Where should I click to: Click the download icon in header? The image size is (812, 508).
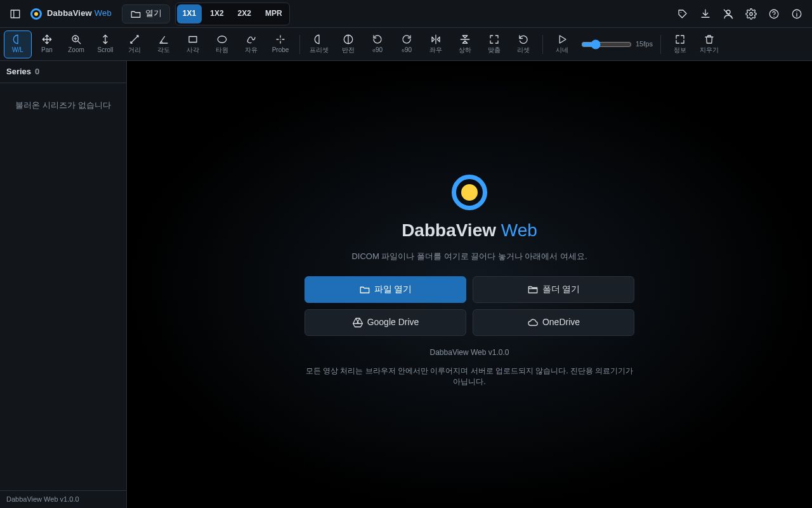tap(705, 14)
